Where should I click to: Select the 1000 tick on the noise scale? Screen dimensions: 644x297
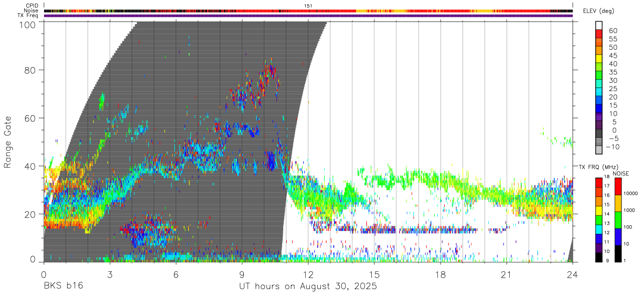click(629, 211)
